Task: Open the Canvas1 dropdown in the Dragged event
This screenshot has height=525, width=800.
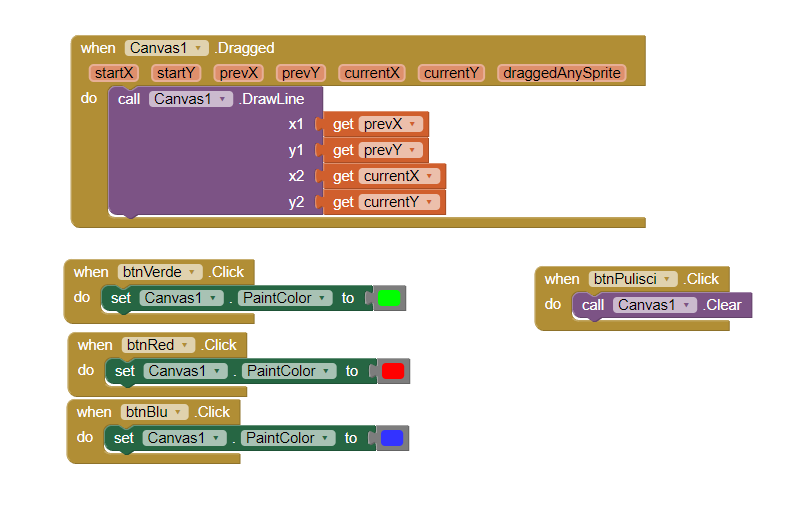Action: point(199,48)
